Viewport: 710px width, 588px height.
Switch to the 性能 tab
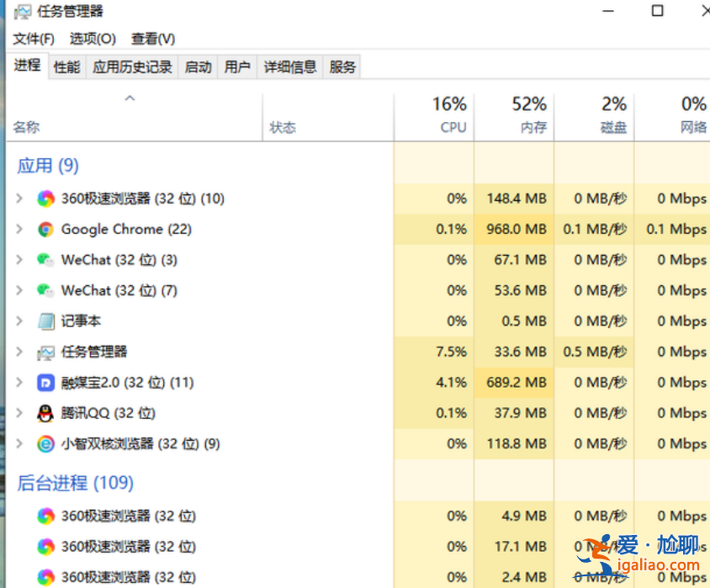(x=66, y=66)
